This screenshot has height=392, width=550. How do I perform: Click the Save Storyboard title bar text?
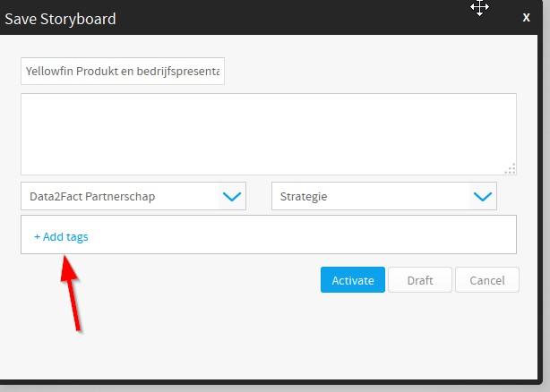click(x=60, y=19)
